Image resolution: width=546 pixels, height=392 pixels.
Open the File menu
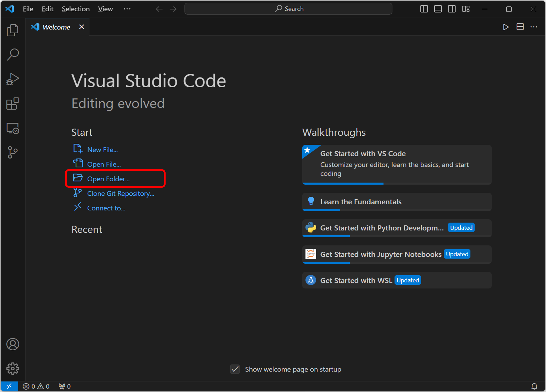point(28,9)
